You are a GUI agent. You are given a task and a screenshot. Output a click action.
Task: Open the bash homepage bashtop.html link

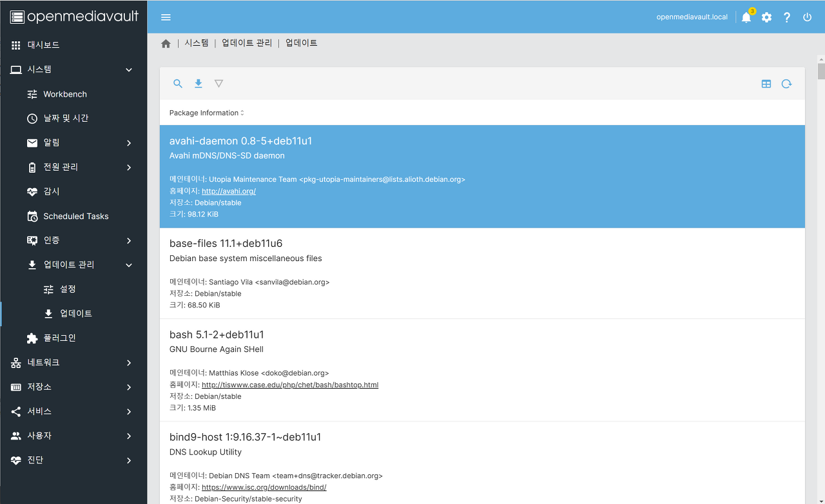coord(290,385)
